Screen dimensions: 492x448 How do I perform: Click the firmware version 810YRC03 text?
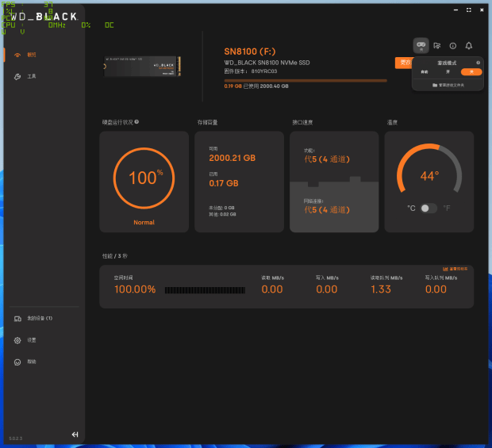[251, 71]
